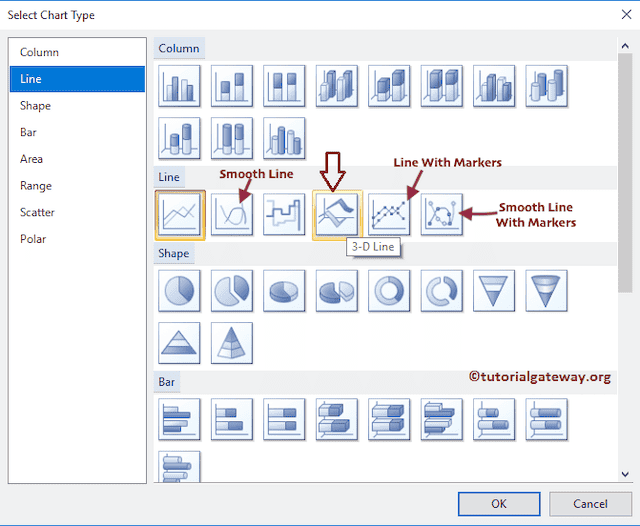Pick the Exploded Doughnut chart icon

442,291
